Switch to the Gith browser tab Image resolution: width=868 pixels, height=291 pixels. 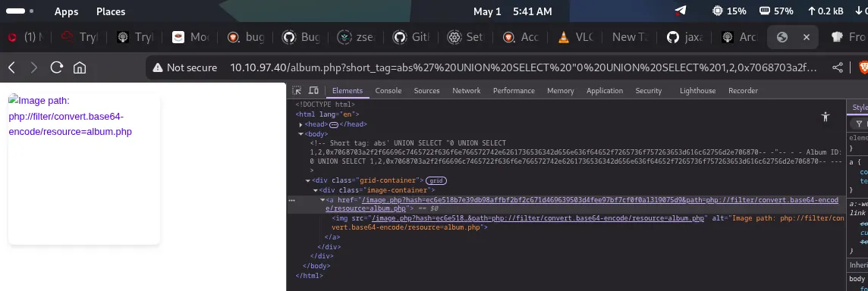[412, 37]
